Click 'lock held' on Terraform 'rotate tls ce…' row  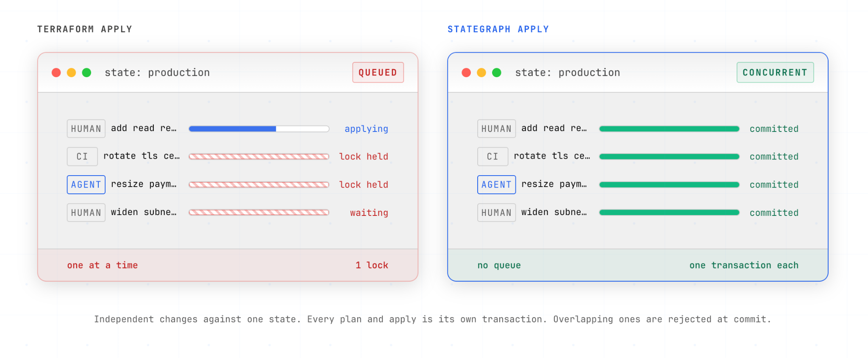pos(364,157)
